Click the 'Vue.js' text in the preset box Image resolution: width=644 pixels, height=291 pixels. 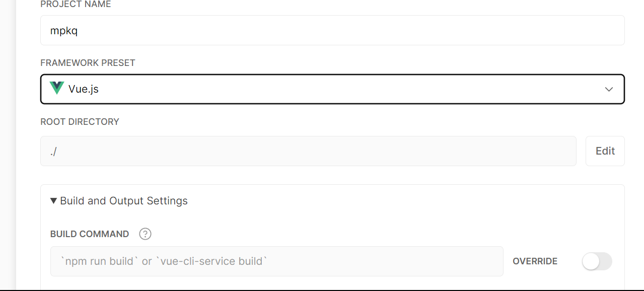pos(84,90)
